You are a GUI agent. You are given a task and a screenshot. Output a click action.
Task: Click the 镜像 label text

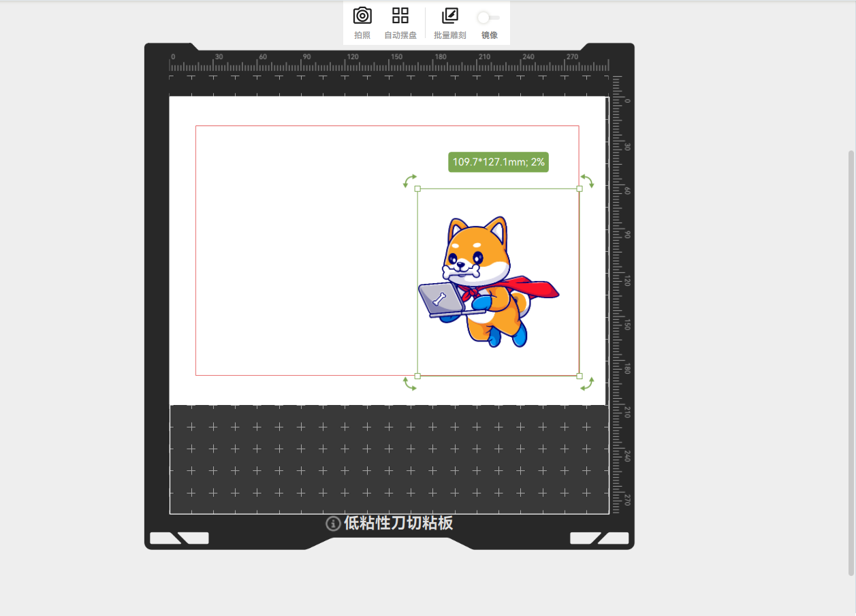[489, 35]
